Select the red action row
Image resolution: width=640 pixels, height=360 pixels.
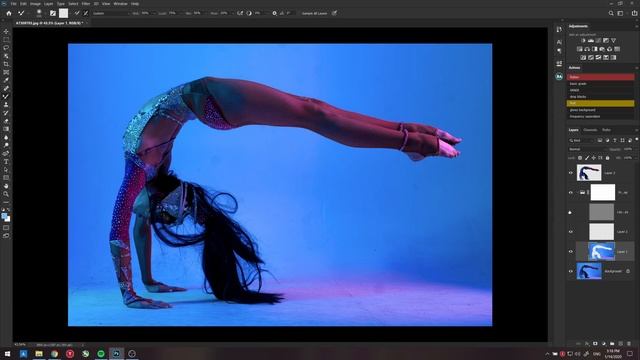click(600, 77)
